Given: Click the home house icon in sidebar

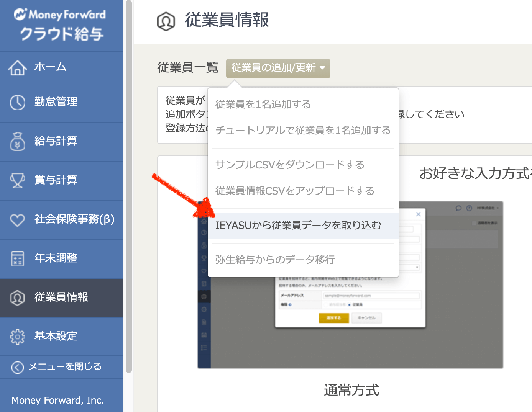Looking at the screenshot, I should click(x=18, y=68).
